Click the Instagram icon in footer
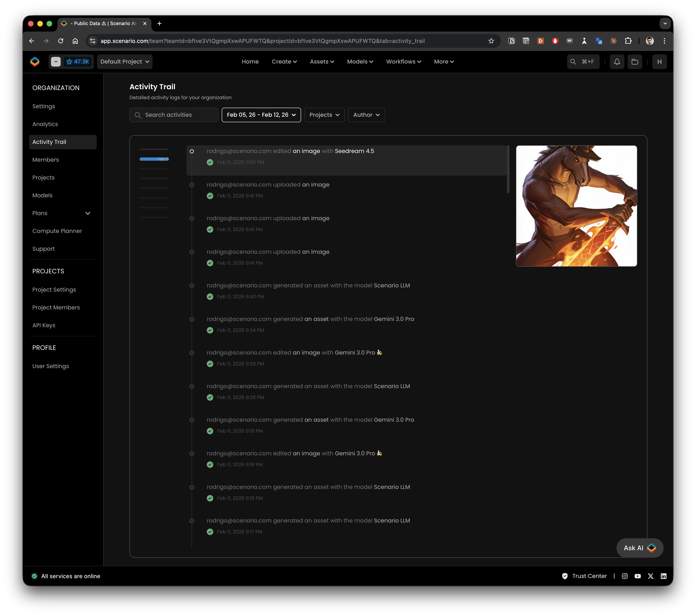Viewport: 696px width, 616px height. click(625, 576)
